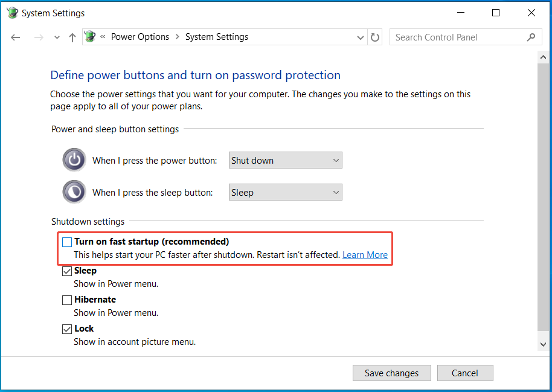
Task: Click the Up one level arrow
Action: click(x=72, y=37)
